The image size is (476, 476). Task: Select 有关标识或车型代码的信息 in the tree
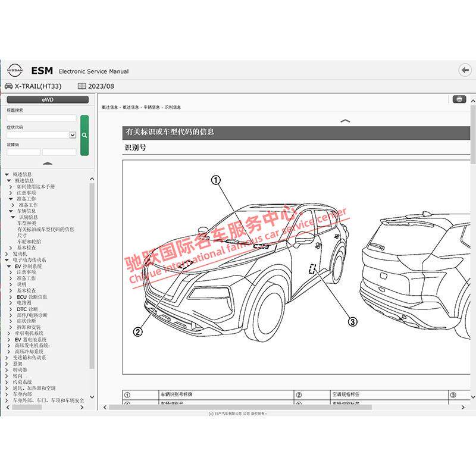click(46, 230)
